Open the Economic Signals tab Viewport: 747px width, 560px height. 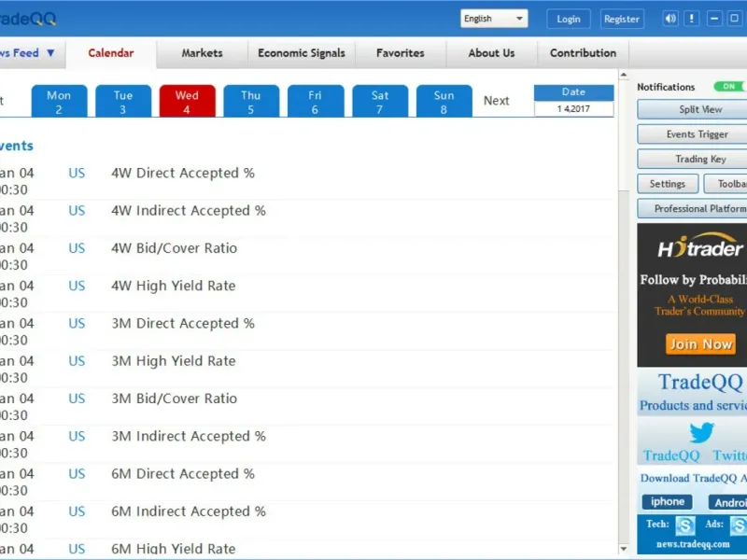click(x=301, y=53)
